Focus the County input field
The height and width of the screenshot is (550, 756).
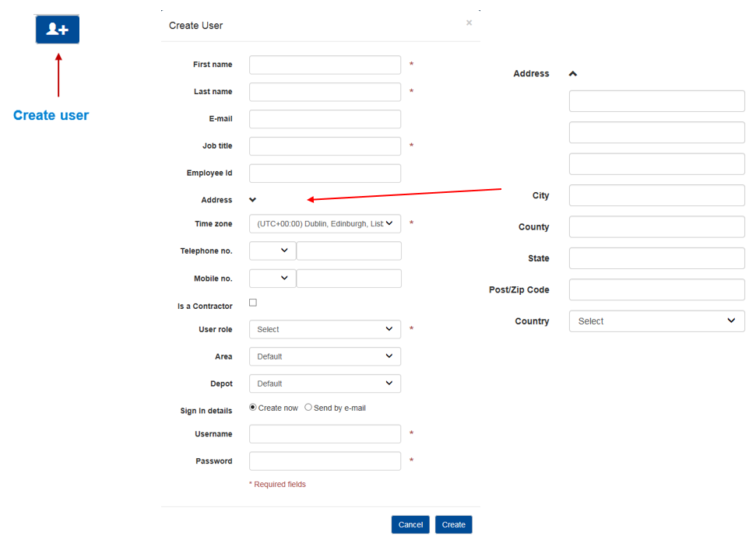click(656, 227)
